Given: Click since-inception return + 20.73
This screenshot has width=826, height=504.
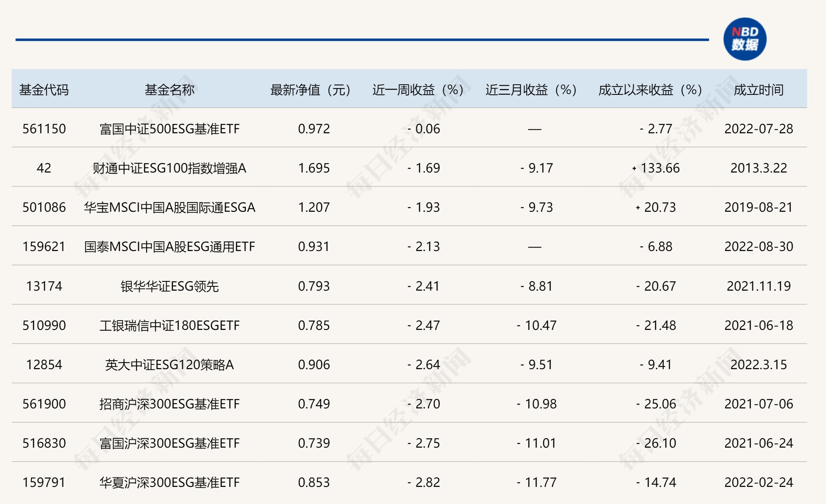Looking at the screenshot, I should (x=656, y=207).
